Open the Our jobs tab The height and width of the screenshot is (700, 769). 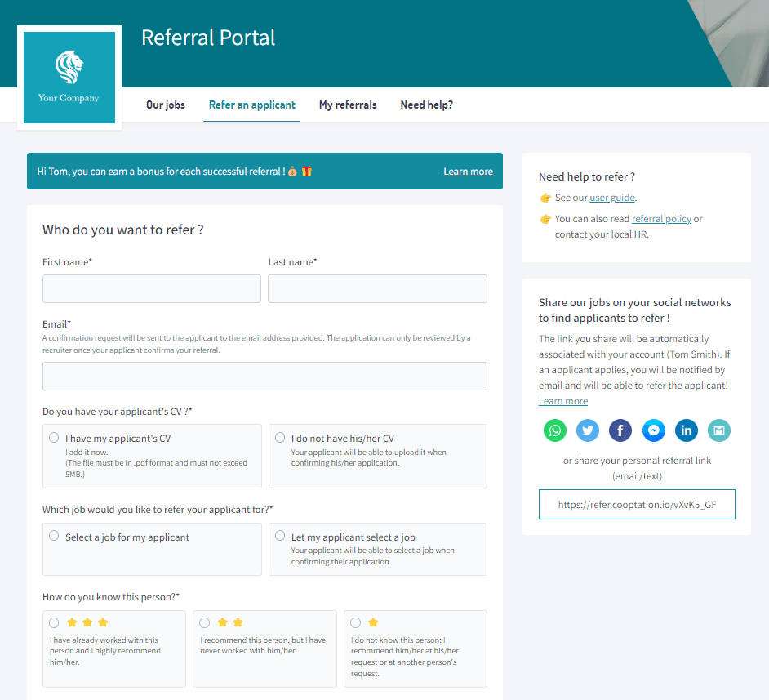click(166, 105)
